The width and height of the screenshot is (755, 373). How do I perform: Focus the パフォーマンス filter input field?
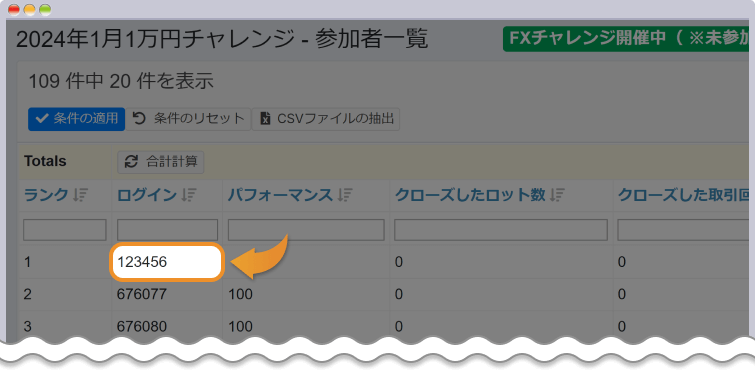[x=306, y=230]
